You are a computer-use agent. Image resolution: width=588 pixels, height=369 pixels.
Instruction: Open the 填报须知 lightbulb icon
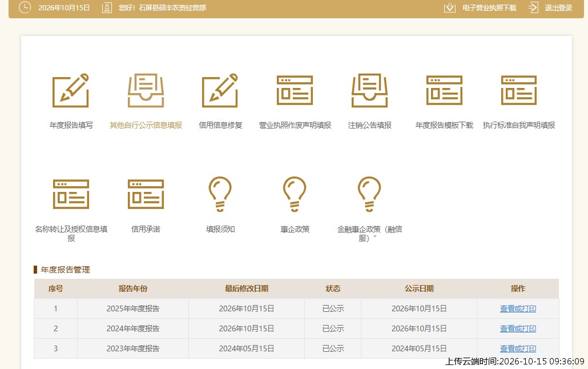pos(220,194)
